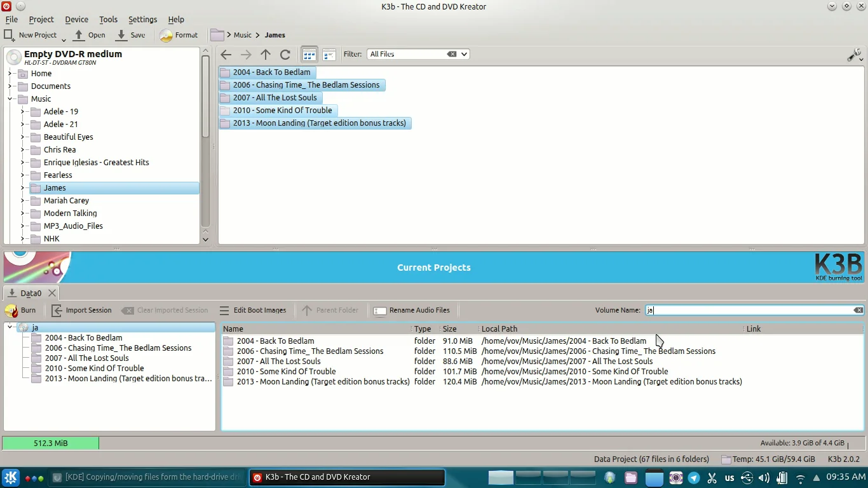868x488 pixels.
Task: Click the James breadcrumb in the toolbar
Action: tap(275, 35)
